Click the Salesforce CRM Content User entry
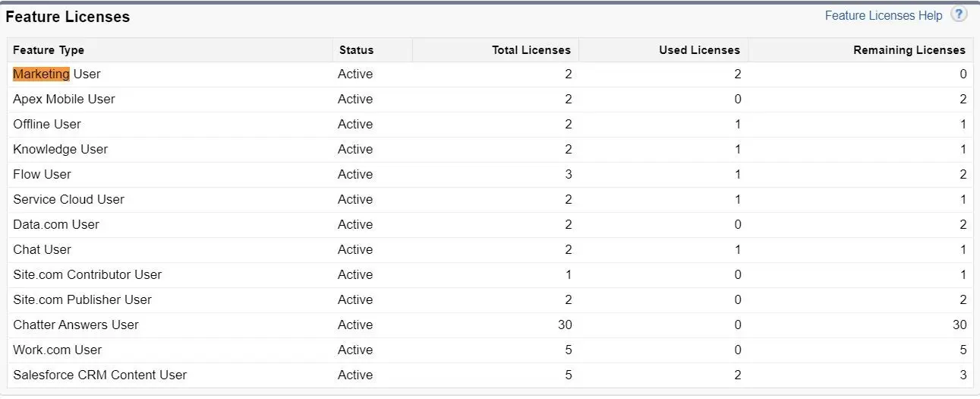The height and width of the screenshot is (399, 980). (x=99, y=375)
